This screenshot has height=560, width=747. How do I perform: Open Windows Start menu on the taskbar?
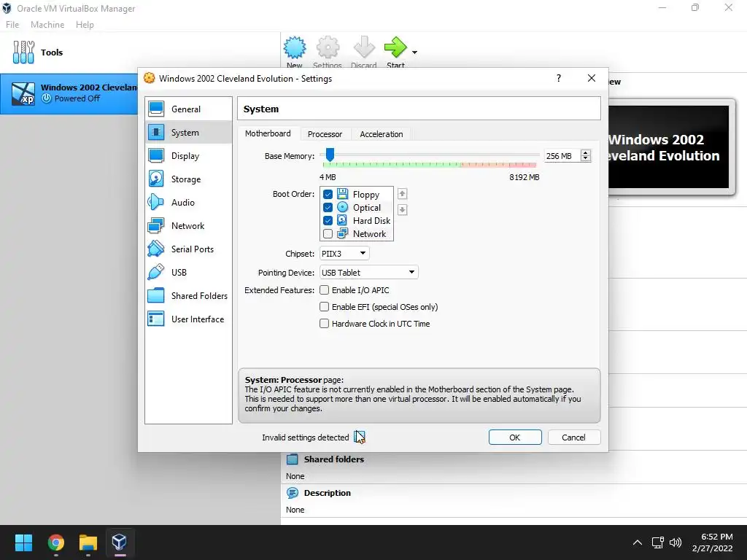tap(23, 542)
